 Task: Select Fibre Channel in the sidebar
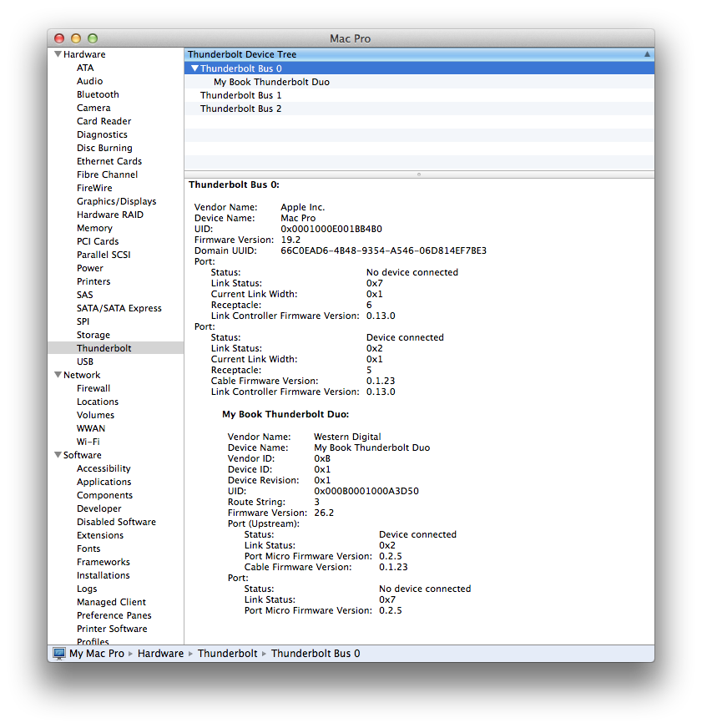[x=107, y=174]
